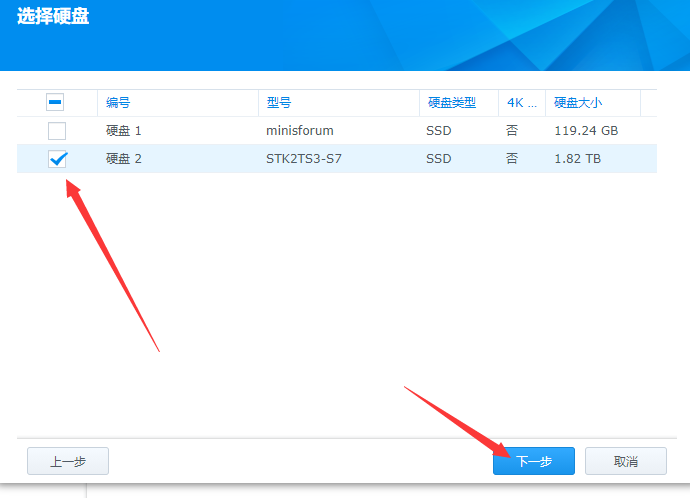Click the 取消 button
690x498 pixels.
point(626,461)
